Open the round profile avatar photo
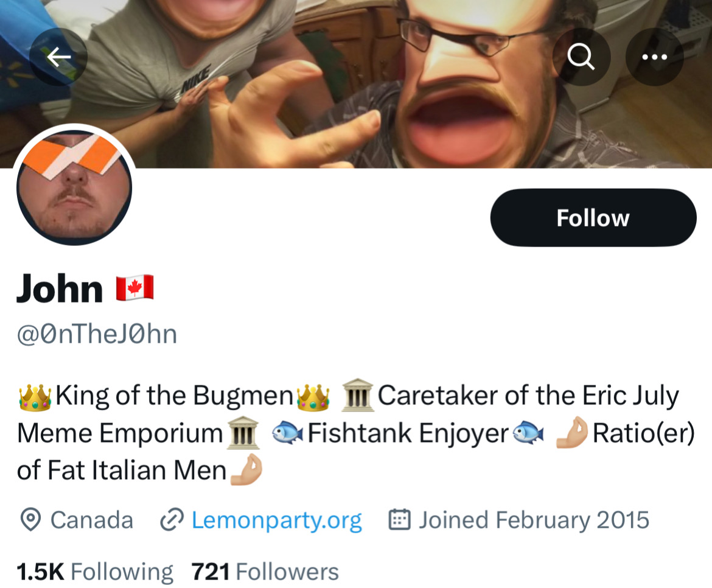 (74, 187)
